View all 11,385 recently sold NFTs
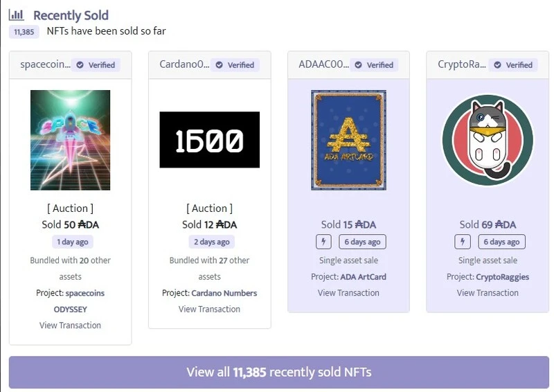Image resolution: width=554 pixels, height=392 pixels. (x=278, y=372)
